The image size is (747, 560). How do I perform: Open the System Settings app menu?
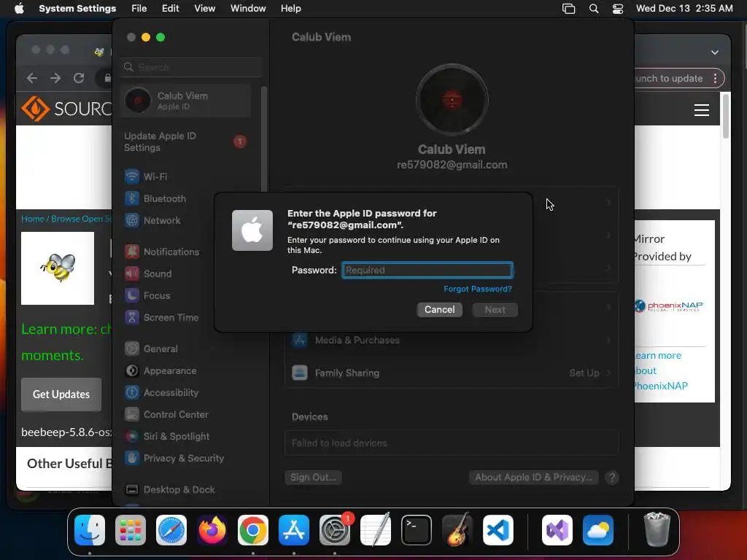point(77,9)
